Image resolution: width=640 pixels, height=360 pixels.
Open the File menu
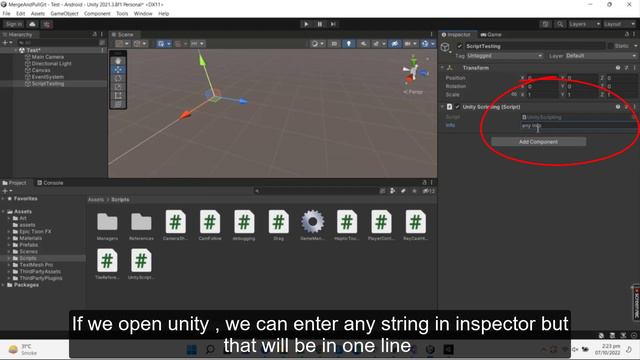(x=7, y=13)
